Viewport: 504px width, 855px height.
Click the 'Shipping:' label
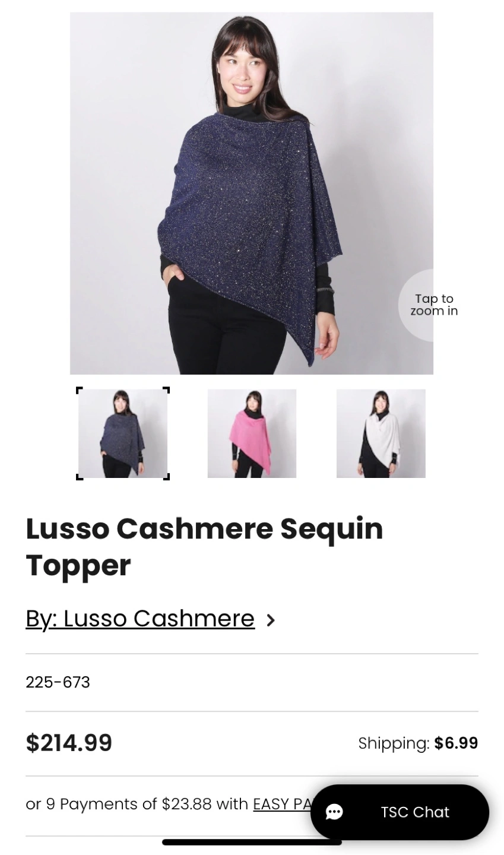tap(394, 743)
